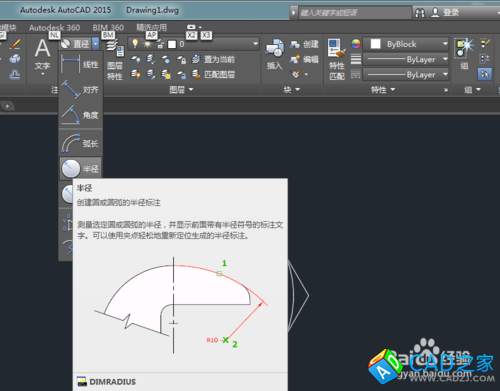Click 置为当前 make current button
Viewport: 500px width, 391px height.
pyautogui.click(x=214, y=59)
